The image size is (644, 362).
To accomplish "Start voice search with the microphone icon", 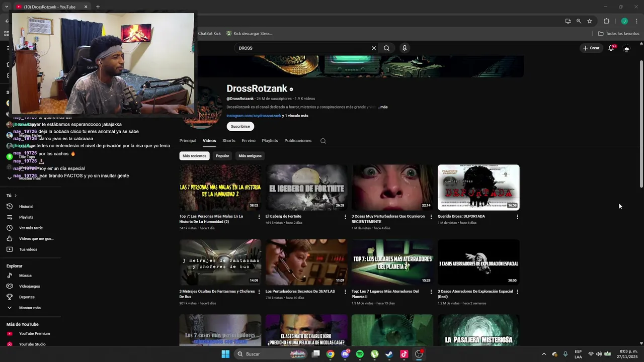I will (405, 48).
